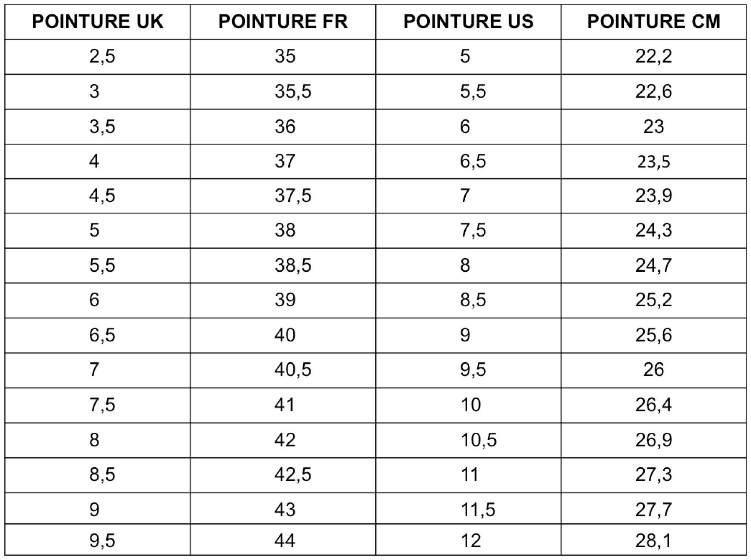Select the 28,1 cm cell
The width and height of the screenshot is (751, 560).
point(653,541)
